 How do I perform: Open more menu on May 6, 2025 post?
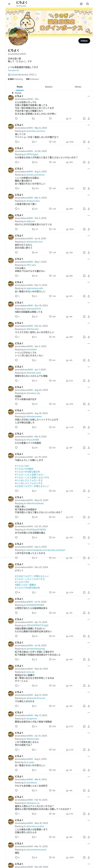point(89,125)
